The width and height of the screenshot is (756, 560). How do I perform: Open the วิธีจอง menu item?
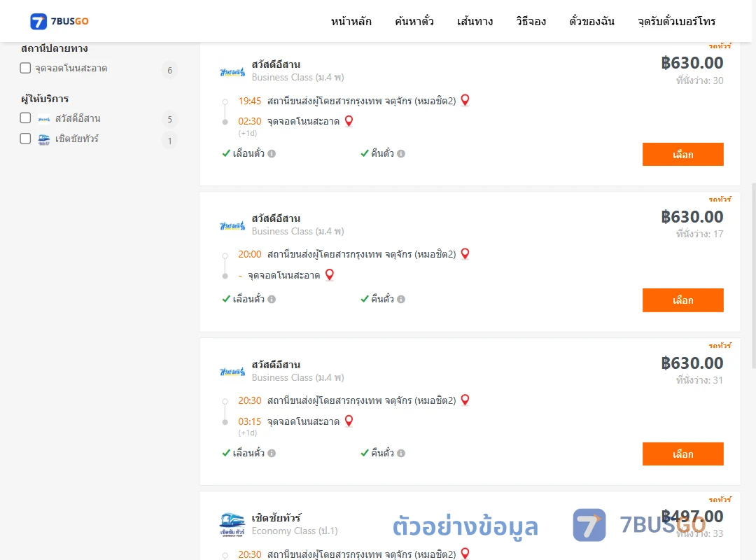(x=531, y=21)
